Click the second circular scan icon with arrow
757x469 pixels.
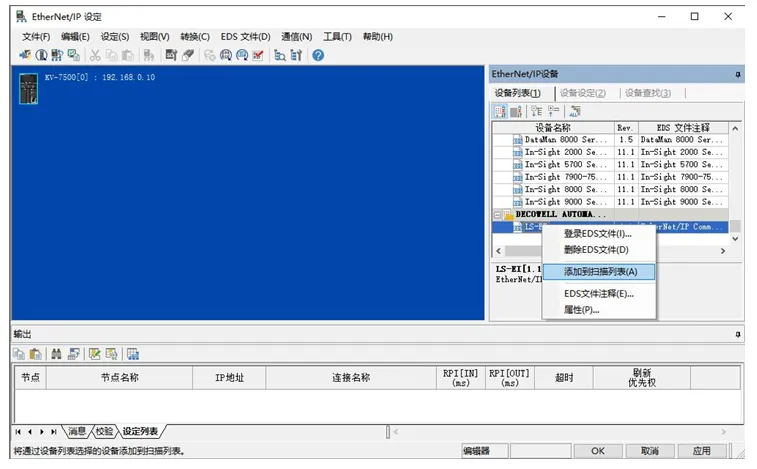(242, 56)
